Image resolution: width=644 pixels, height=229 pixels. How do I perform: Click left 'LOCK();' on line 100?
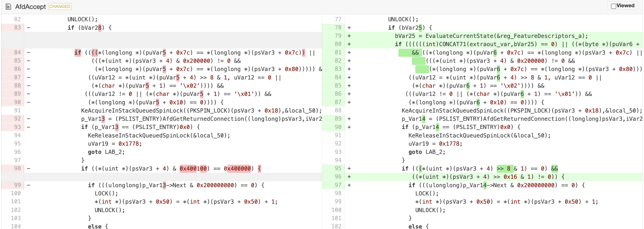(x=106, y=194)
